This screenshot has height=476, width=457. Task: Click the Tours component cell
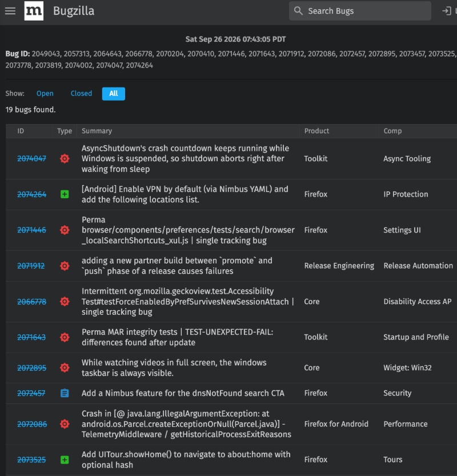393,459
